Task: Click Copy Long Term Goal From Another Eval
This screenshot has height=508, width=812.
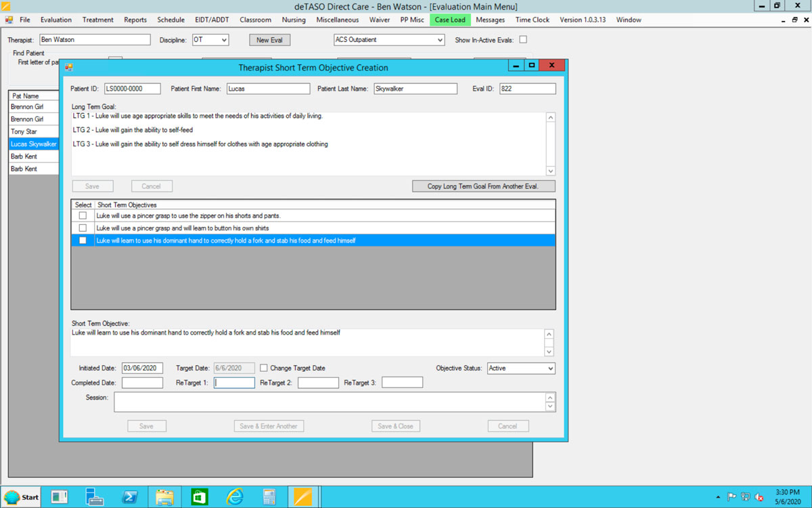Action: [483, 186]
